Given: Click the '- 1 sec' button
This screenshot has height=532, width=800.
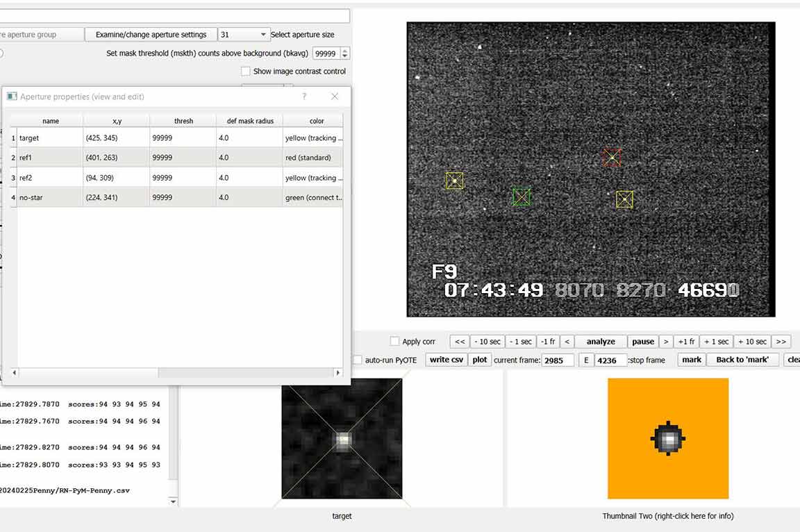Looking at the screenshot, I should [520, 341].
